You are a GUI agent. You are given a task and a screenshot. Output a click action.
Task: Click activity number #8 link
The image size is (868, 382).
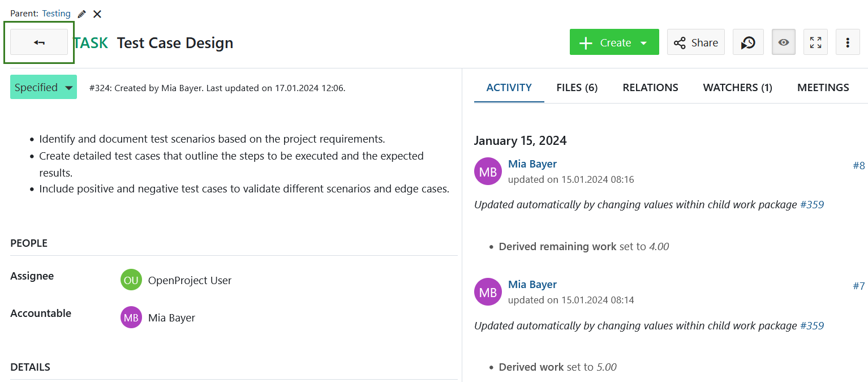[x=858, y=166]
